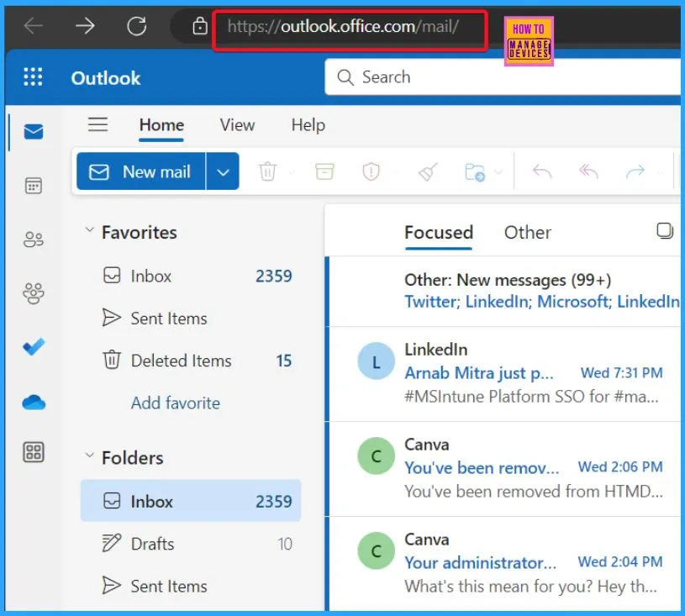Image resolution: width=685 pixels, height=616 pixels.
Task: Click the Sweep broom toolbar icon
Action: coord(428,171)
